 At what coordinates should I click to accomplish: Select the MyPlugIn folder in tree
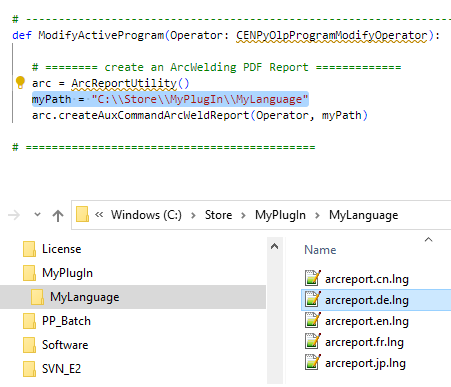67,273
